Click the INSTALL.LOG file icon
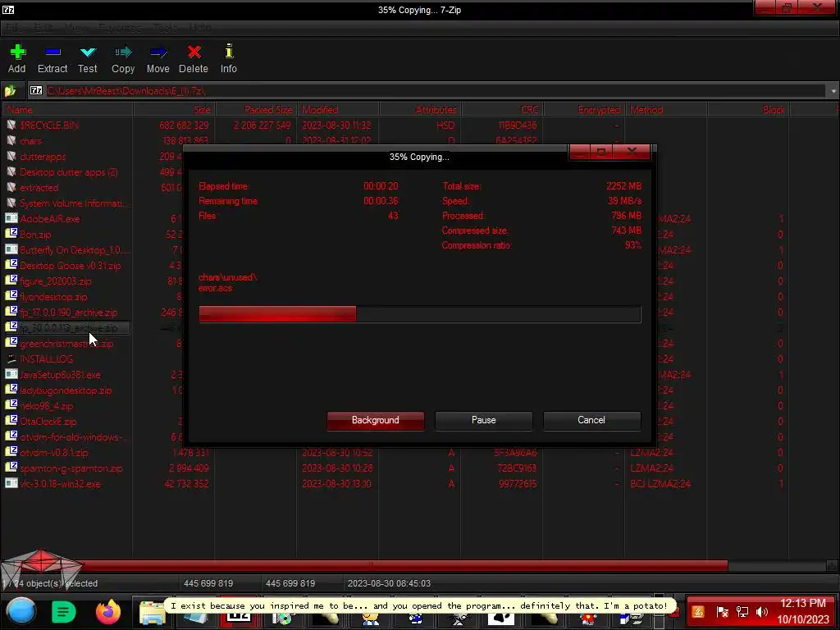The height and width of the screenshot is (630, 840). [x=11, y=358]
